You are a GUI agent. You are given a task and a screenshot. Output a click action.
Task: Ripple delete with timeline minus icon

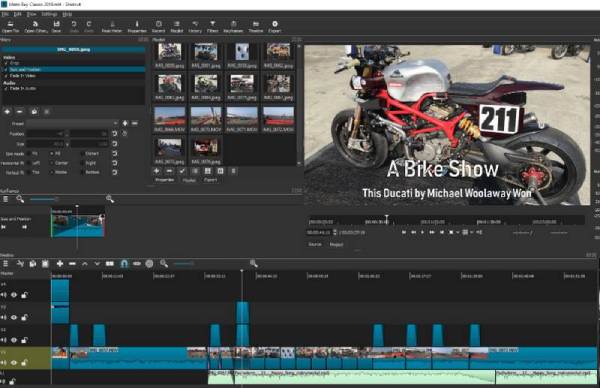72,264
